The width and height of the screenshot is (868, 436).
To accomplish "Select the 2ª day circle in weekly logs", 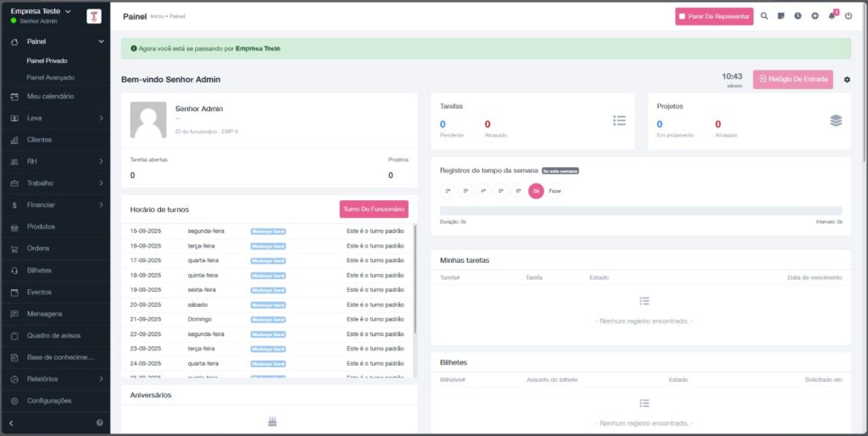I will tap(448, 192).
